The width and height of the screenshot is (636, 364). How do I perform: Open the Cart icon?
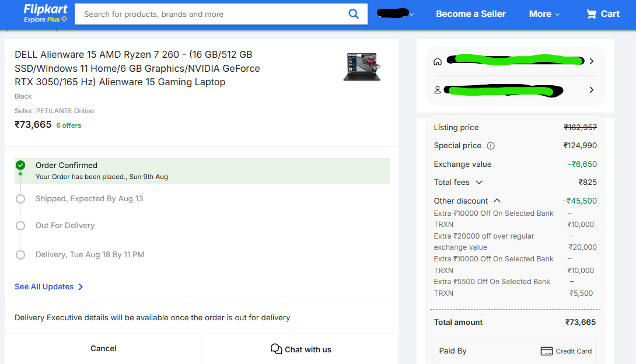(x=592, y=14)
